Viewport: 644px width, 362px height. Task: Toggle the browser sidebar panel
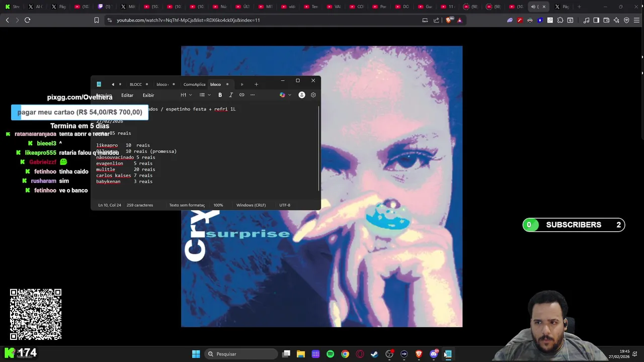(596, 20)
